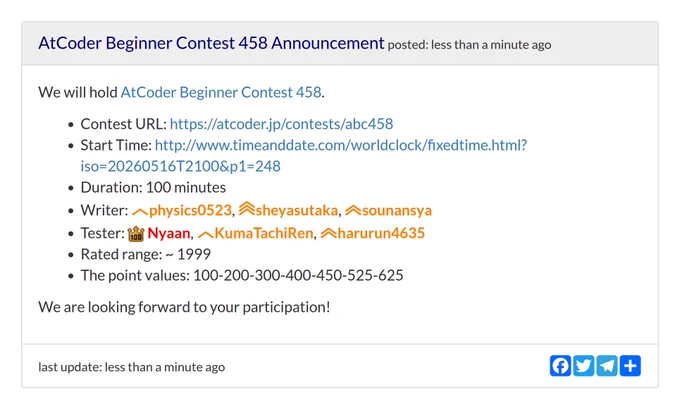
Task: Click rating chevron icon before harurun4635
Action: click(328, 233)
